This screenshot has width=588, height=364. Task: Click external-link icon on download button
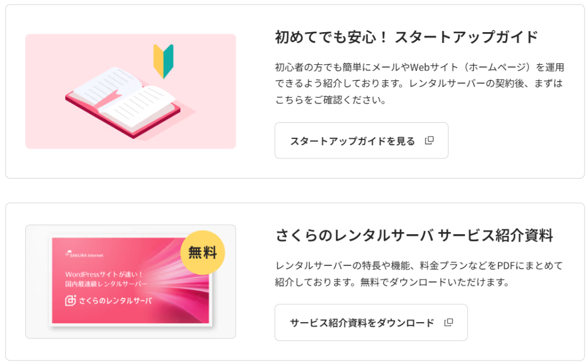[448, 323]
